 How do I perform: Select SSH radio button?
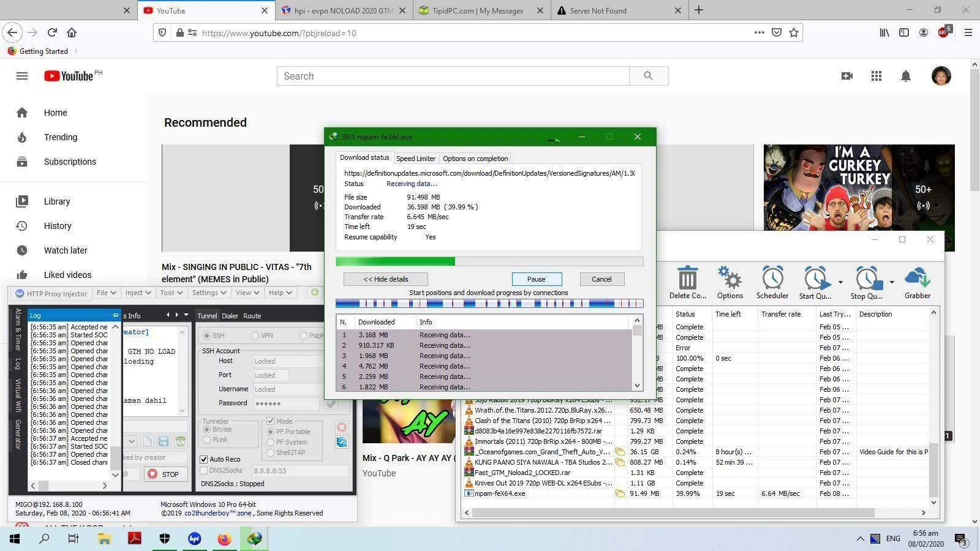[x=206, y=335]
